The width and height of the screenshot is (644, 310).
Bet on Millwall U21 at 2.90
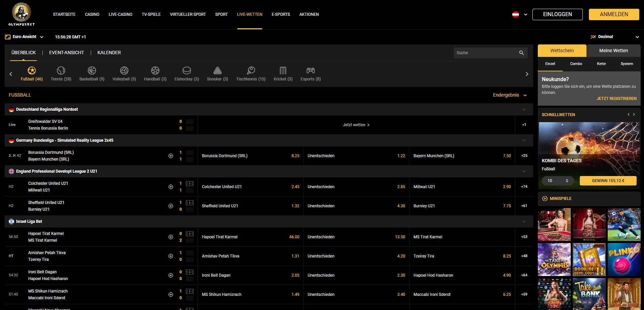pyautogui.click(x=462, y=187)
